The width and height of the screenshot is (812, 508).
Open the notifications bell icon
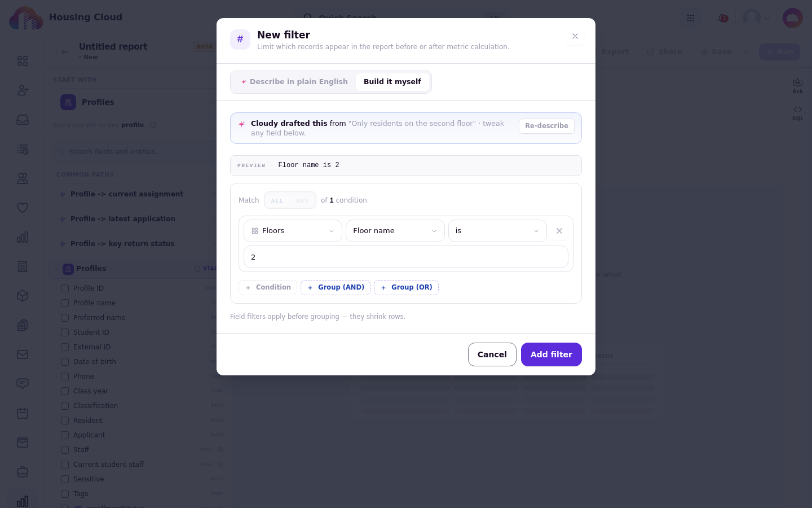(x=723, y=18)
